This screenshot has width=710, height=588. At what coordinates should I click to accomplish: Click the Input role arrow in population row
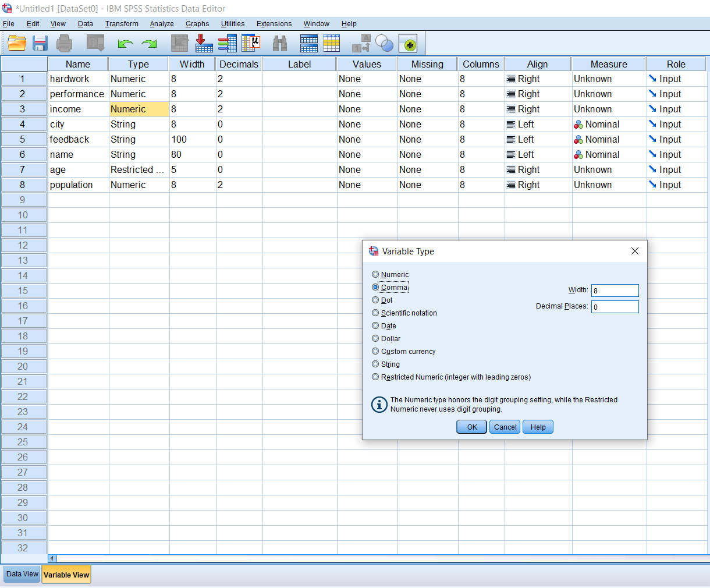click(652, 185)
